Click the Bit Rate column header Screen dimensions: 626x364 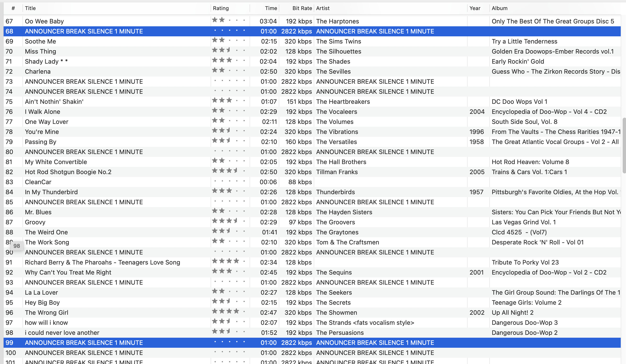pos(302,8)
